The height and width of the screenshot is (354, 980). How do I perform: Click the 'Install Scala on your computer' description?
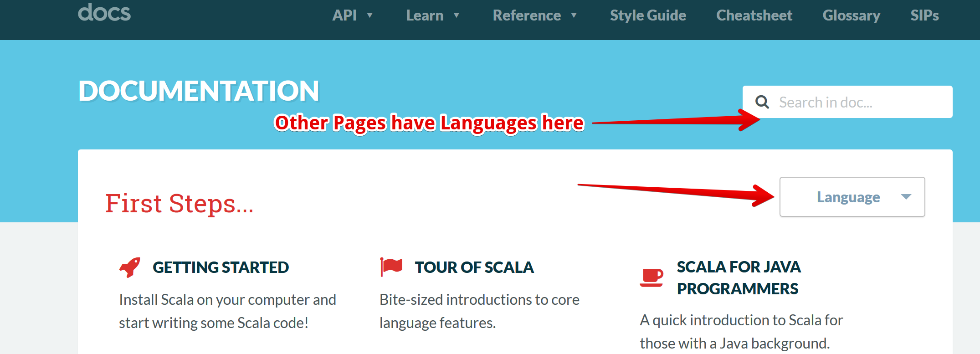coord(227,311)
